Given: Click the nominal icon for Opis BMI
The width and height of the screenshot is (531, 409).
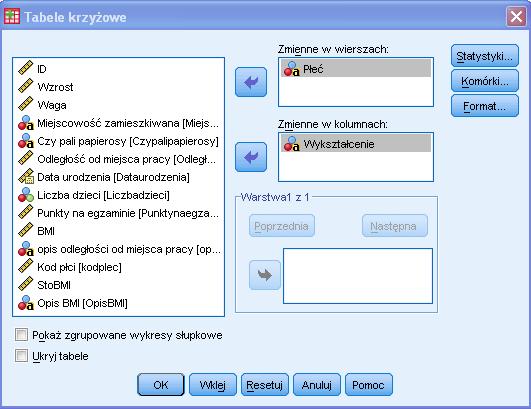Looking at the screenshot, I should (26, 303).
